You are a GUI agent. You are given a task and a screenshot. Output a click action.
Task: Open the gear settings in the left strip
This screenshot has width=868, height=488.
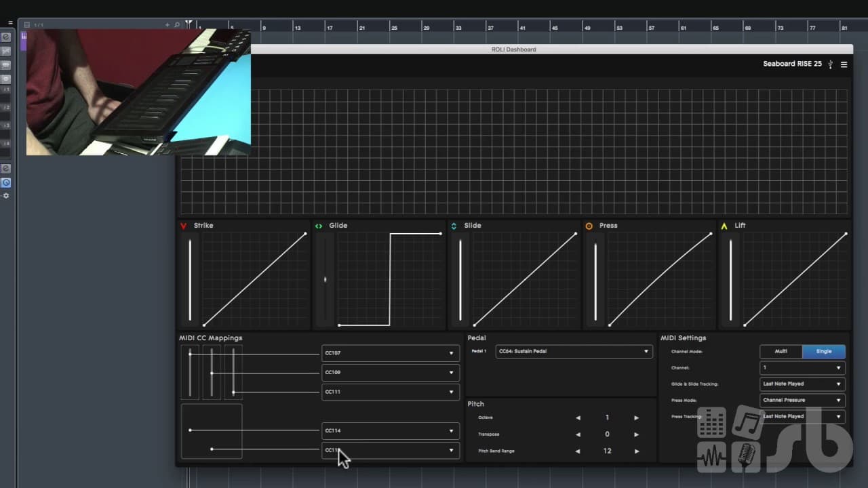click(6, 196)
